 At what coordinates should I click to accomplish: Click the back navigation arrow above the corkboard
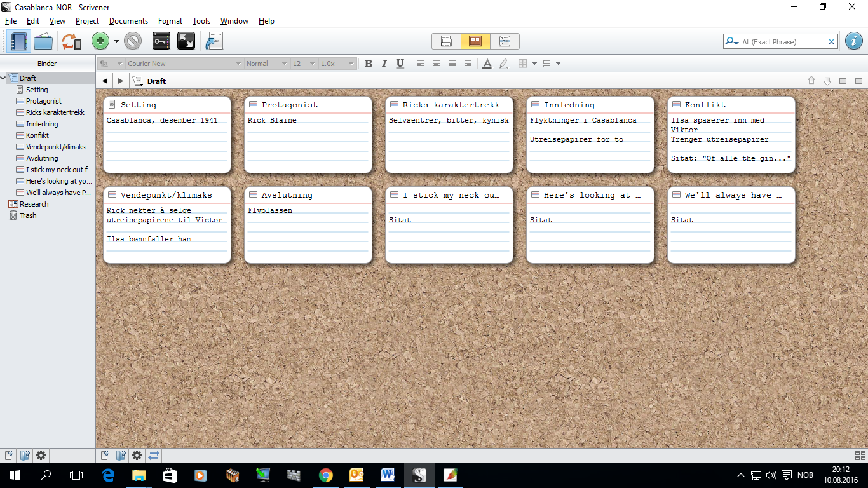[x=105, y=81]
